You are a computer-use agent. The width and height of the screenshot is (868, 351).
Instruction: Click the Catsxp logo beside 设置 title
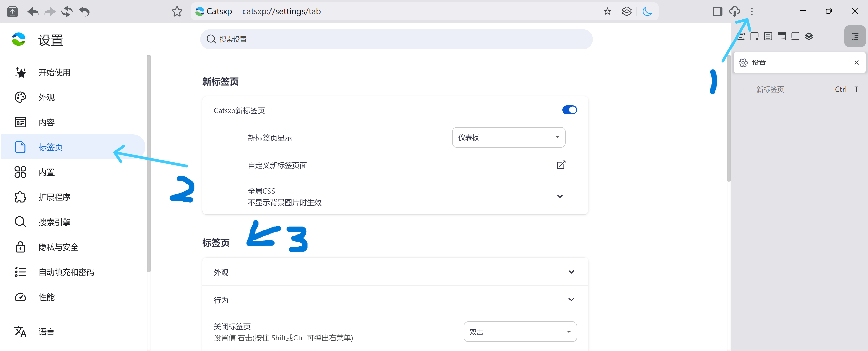18,39
